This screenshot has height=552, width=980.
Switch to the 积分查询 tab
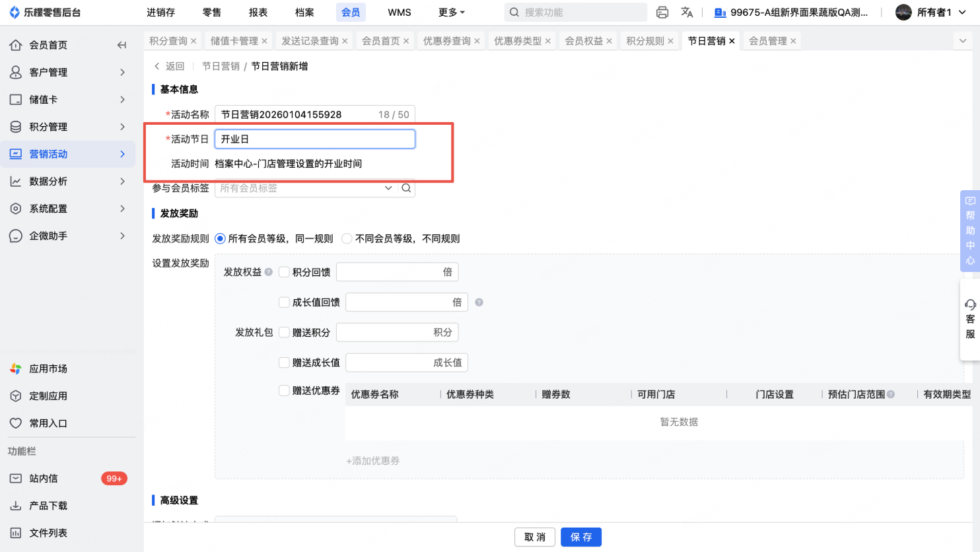tap(168, 41)
